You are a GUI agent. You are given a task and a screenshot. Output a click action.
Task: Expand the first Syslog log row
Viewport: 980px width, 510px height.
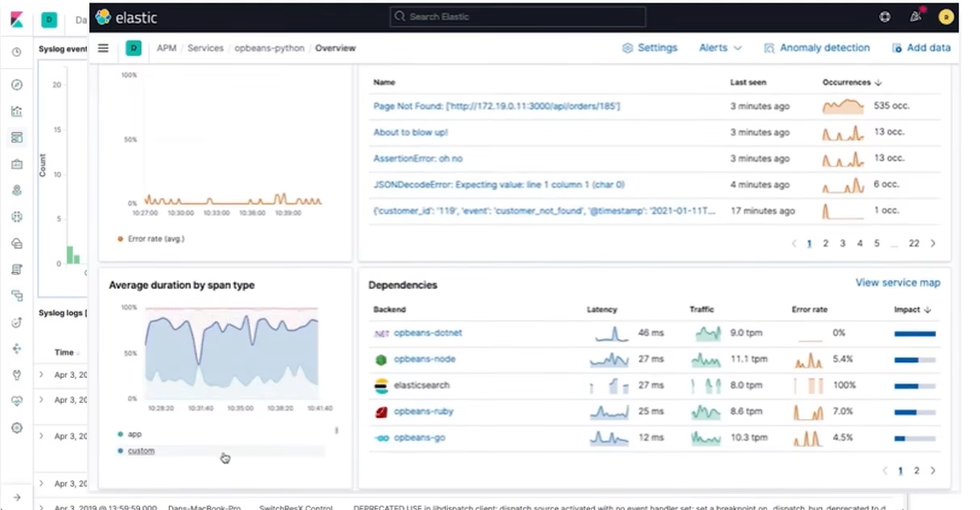tap(41, 374)
